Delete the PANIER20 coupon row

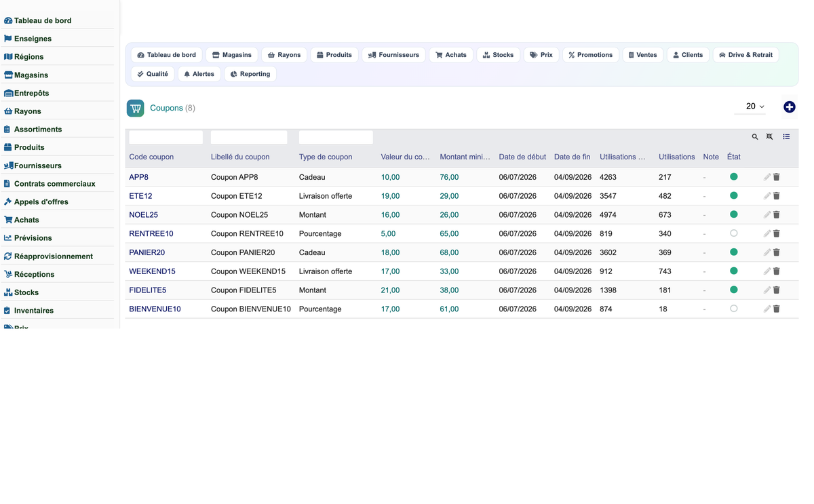point(777,252)
